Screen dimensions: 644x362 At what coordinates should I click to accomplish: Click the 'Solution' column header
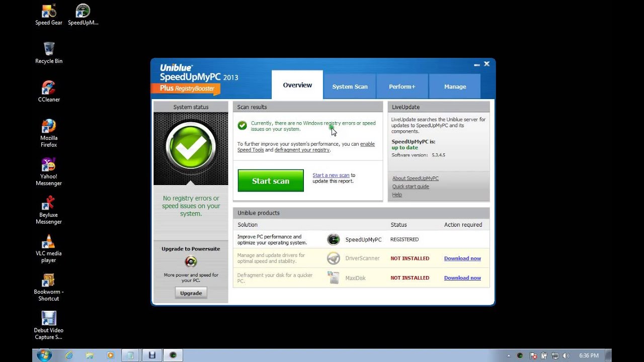click(248, 225)
